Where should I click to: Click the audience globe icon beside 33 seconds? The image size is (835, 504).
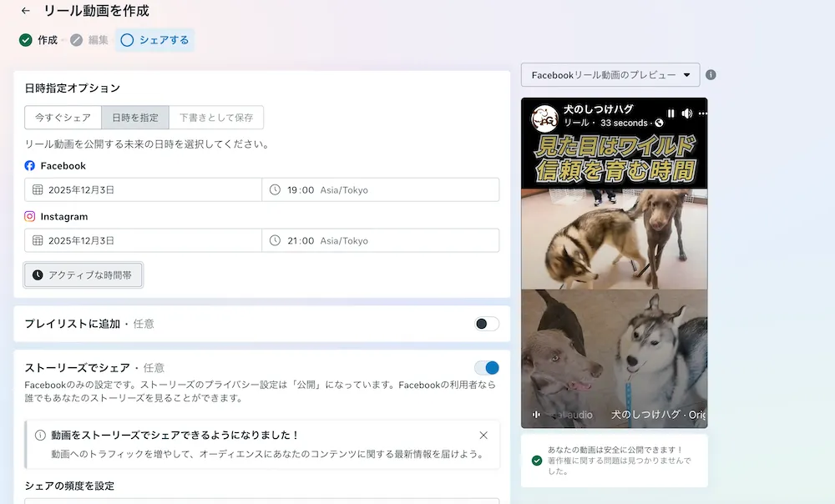[660, 123]
